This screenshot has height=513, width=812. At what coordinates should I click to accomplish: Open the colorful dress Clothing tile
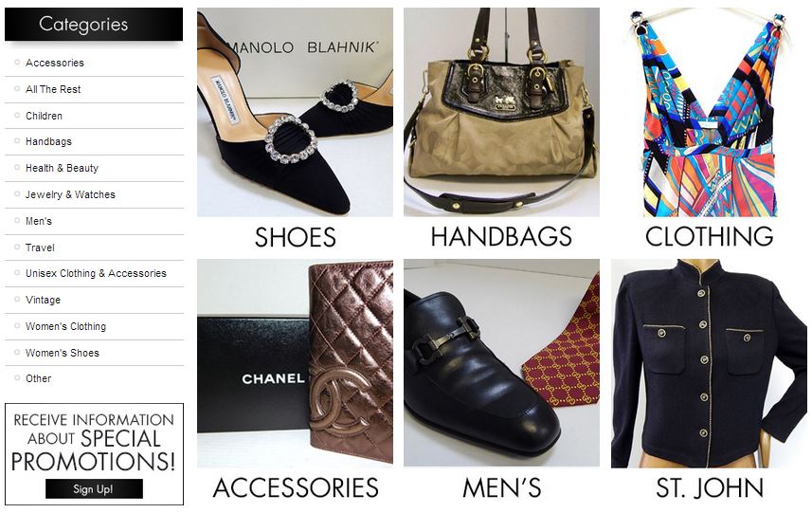pos(710,128)
